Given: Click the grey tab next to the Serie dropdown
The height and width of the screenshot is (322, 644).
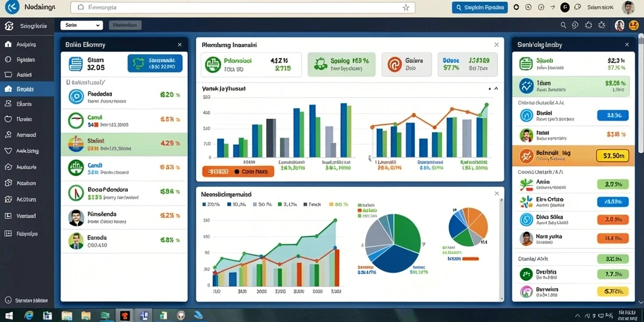Looking at the screenshot, I should tap(125, 25).
